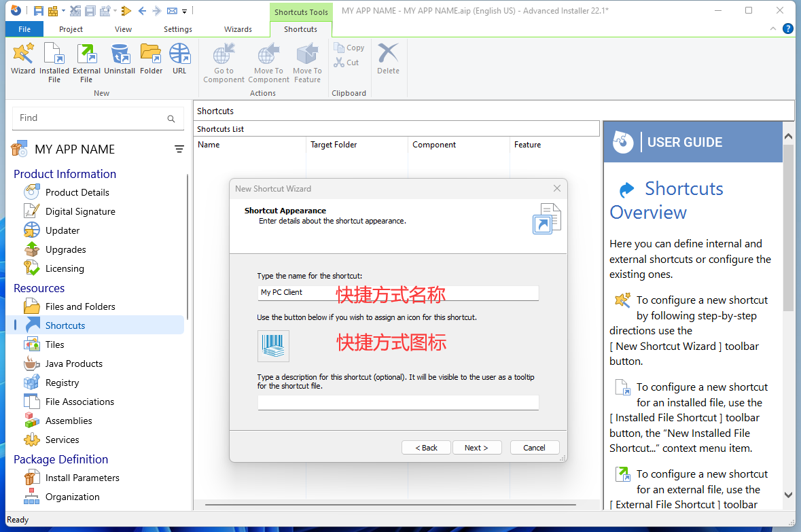Viewport: 801px width, 532px height.
Task: Sort shortcuts list by Name column
Action: tap(250, 145)
